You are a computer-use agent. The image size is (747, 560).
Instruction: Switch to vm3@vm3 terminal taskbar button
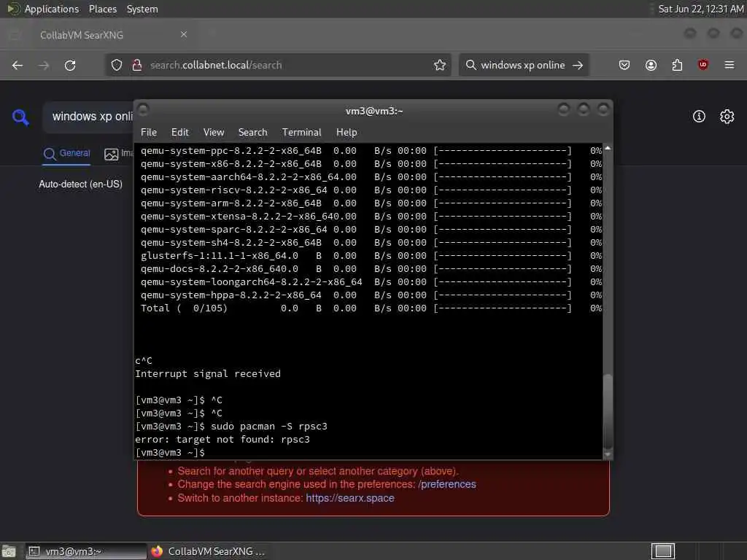click(86, 551)
